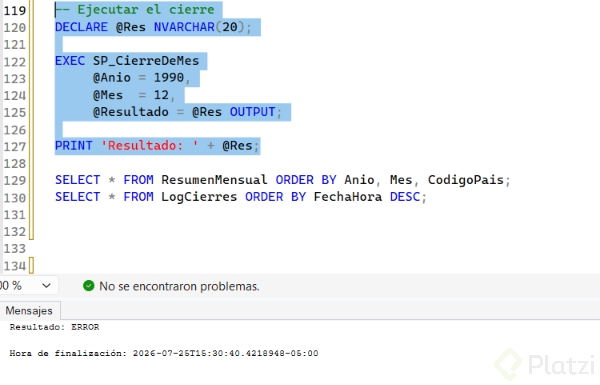Click 'Resultado: ERROR' message output
Screen dimensions: 600x385
(x=54, y=327)
